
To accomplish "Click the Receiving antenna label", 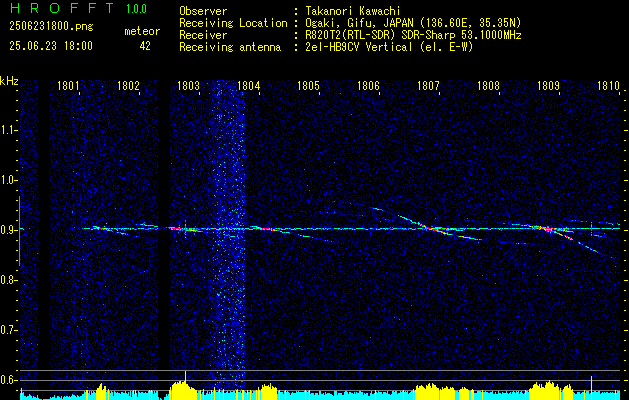I will click(x=230, y=47).
